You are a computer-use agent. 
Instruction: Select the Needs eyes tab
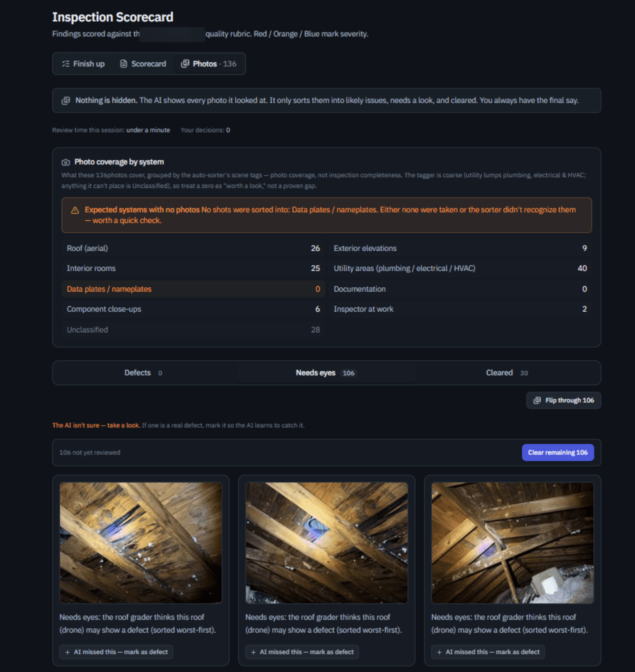point(326,373)
